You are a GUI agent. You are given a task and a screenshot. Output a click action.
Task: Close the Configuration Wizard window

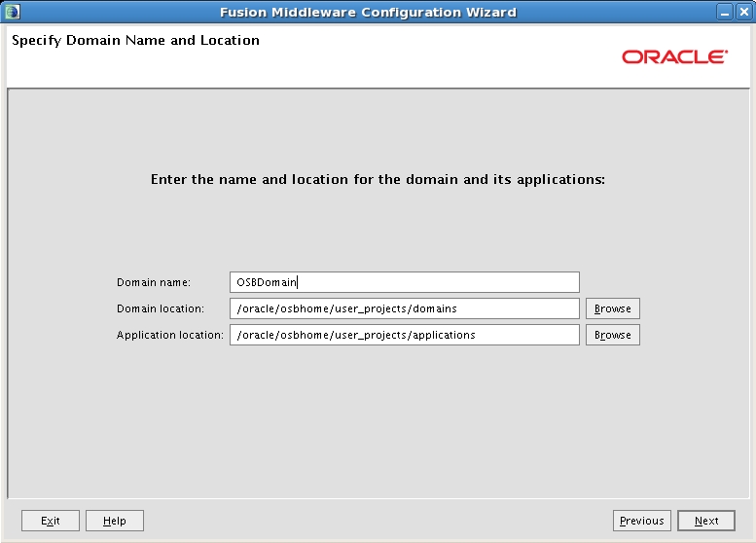(x=744, y=12)
